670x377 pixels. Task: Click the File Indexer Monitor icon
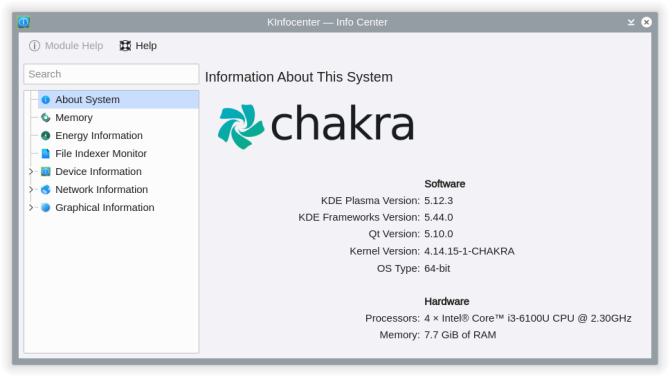click(46, 153)
